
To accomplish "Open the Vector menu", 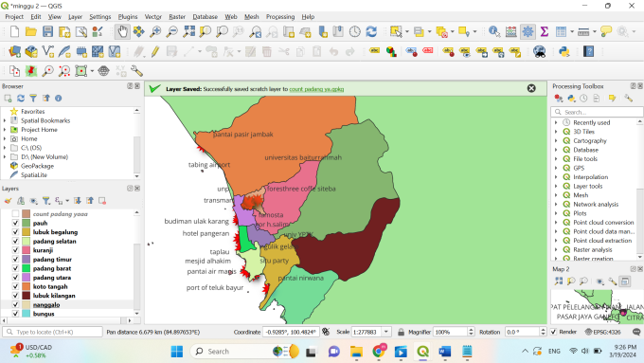I will coord(152,17).
